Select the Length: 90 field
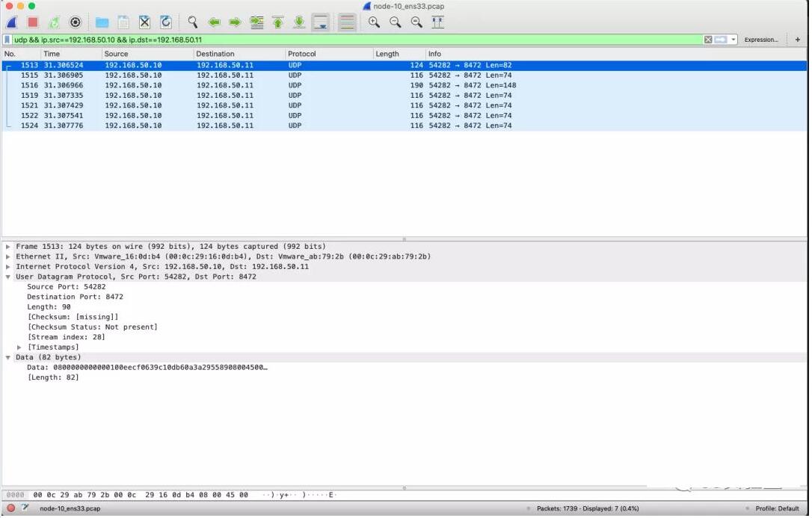The height and width of the screenshot is (518, 812). (49, 307)
